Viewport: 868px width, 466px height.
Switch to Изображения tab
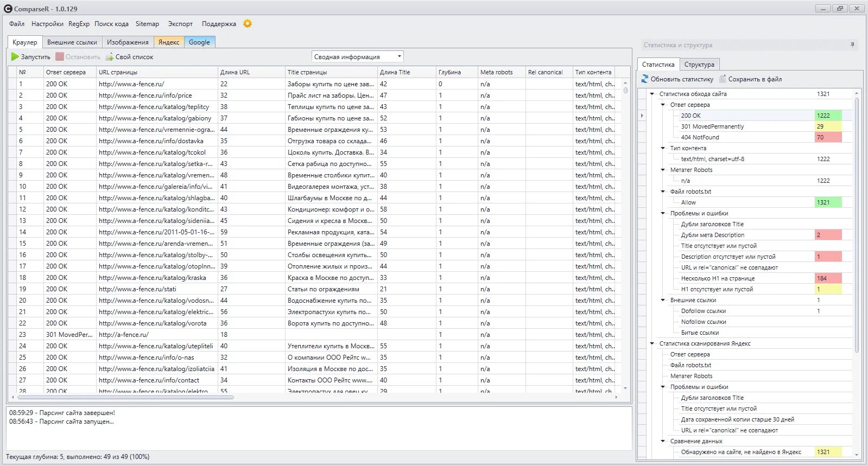tap(128, 42)
